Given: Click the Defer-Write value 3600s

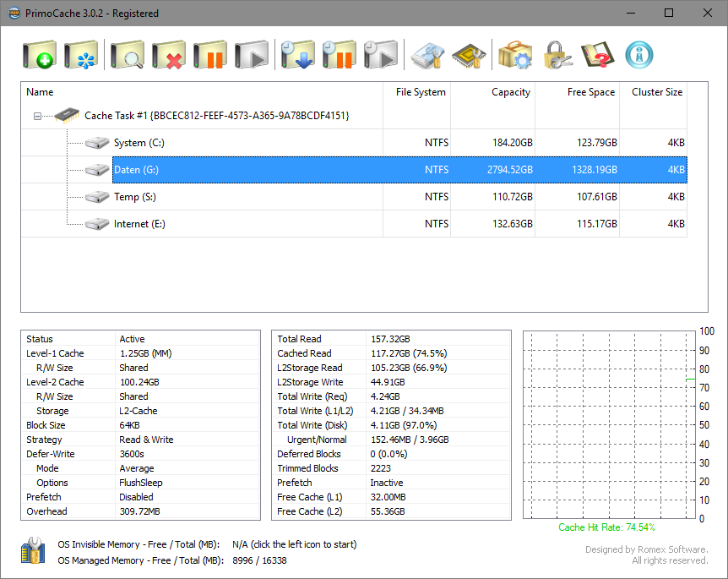Looking at the screenshot, I should tap(132, 454).
